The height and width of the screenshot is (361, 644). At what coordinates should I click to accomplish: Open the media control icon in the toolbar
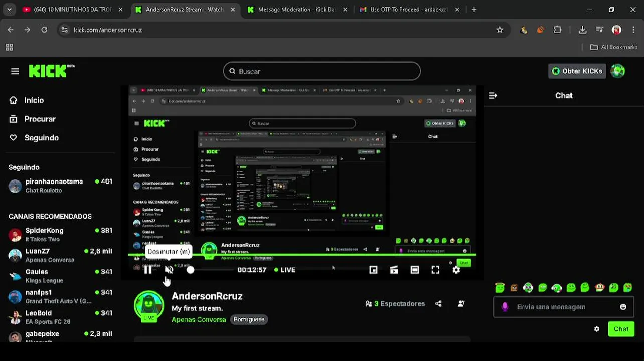pyautogui.click(x=600, y=30)
